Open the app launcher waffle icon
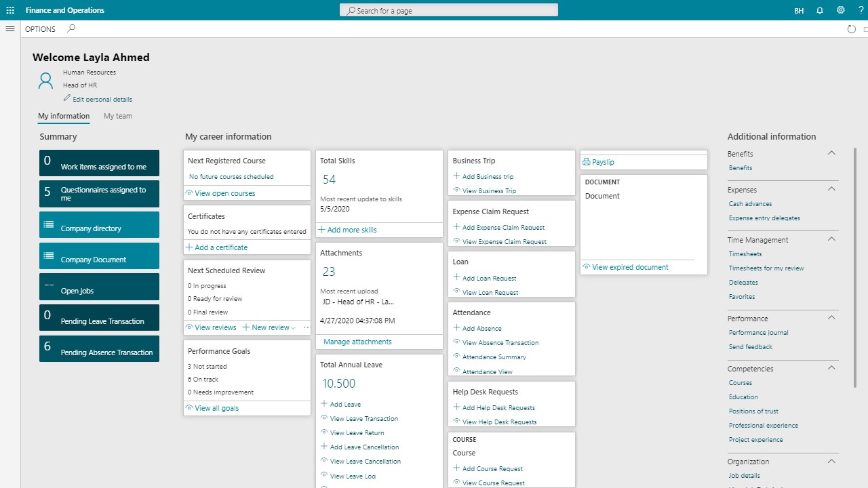Screen dimensions: 868x488 [10, 10]
